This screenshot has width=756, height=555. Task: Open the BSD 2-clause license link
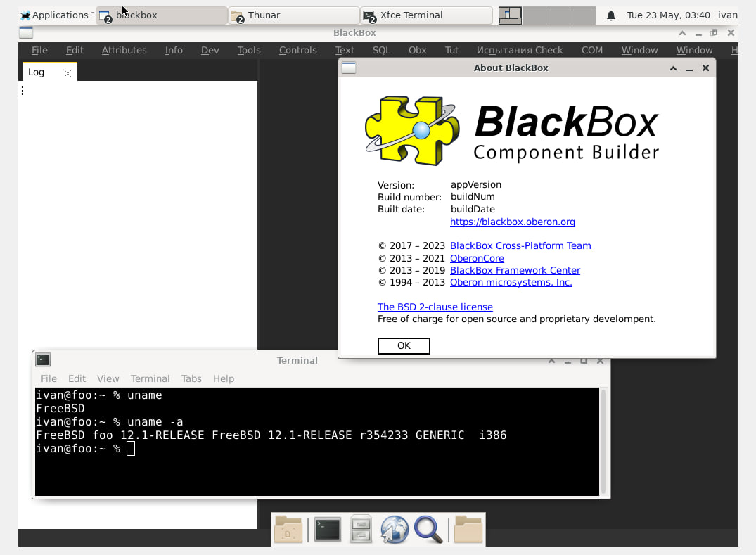tap(435, 307)
